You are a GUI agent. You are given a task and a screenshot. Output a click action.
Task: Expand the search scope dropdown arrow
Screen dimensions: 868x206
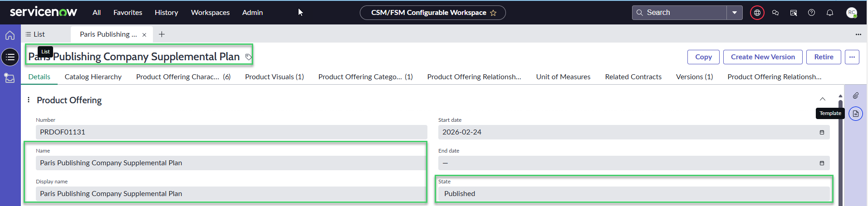coord(734,13)
